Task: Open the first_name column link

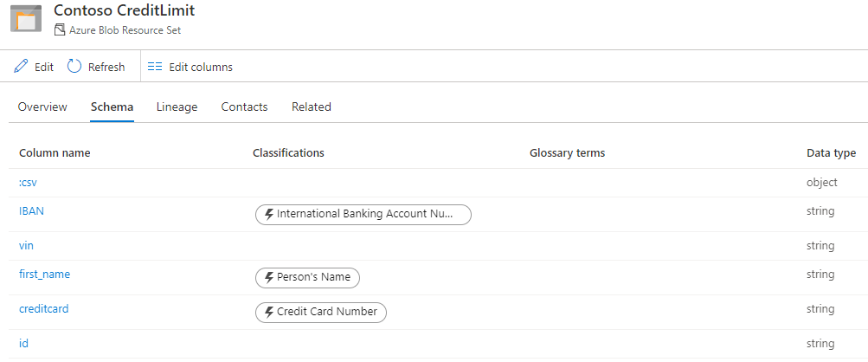Action: click(44, 275)
